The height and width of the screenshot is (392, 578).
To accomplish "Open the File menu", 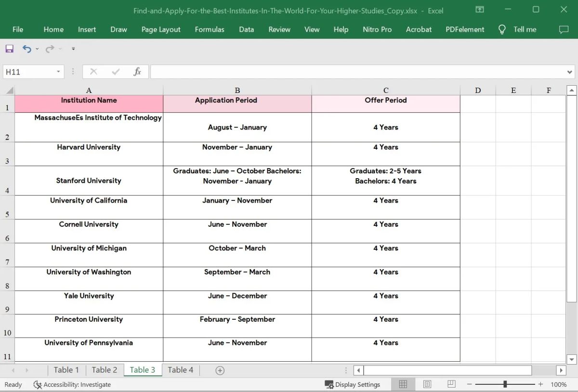I will (x=17, y=29).
